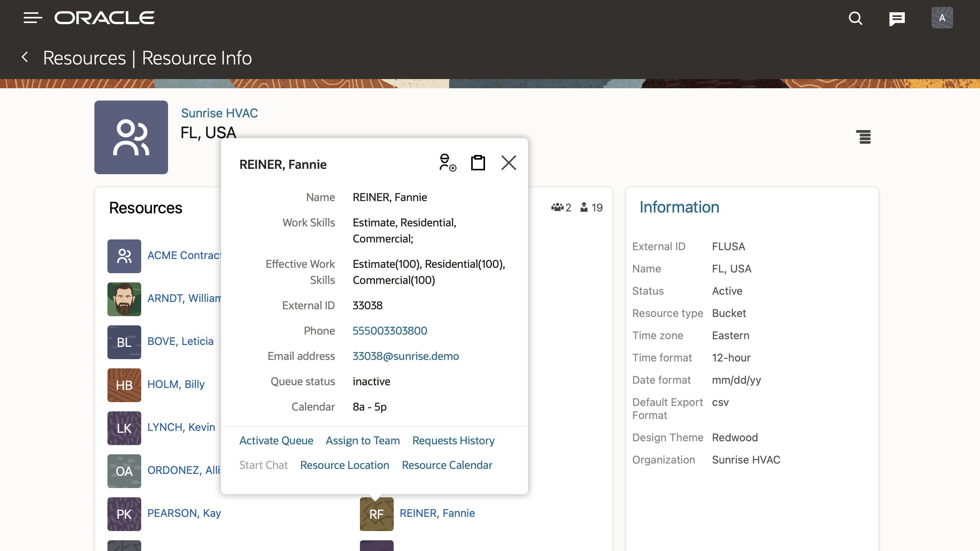Viewport: 980px width, 551px height.
Task: Click ACME Contractors group icon
Action: (124, 256)
